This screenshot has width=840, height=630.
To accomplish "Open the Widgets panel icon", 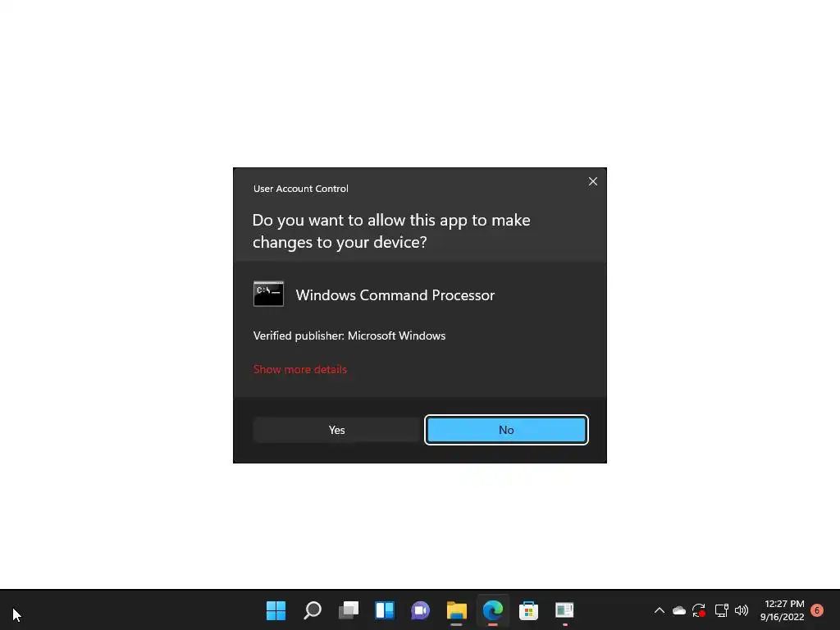I will (x=385, y=610).
